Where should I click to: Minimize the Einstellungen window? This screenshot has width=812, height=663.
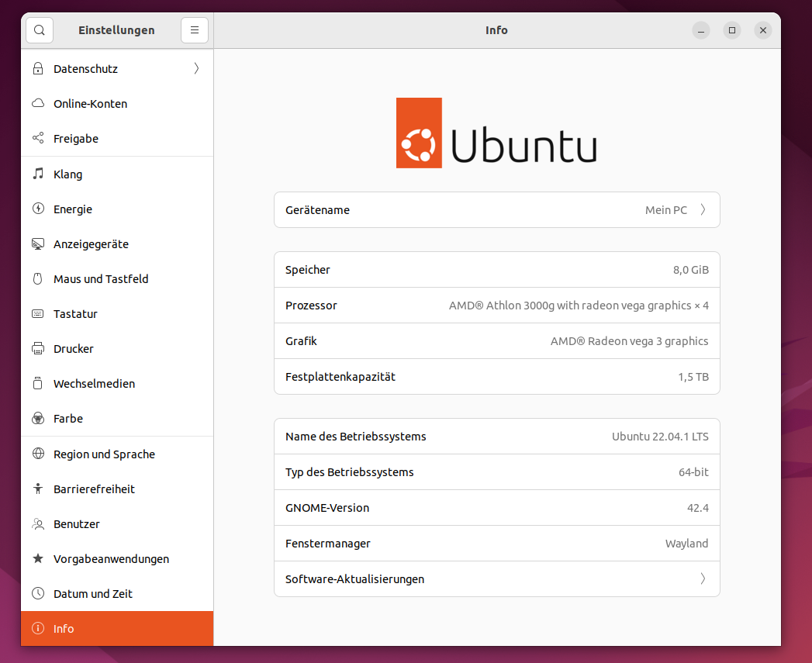pyautogui.click(x=700, y=30)
